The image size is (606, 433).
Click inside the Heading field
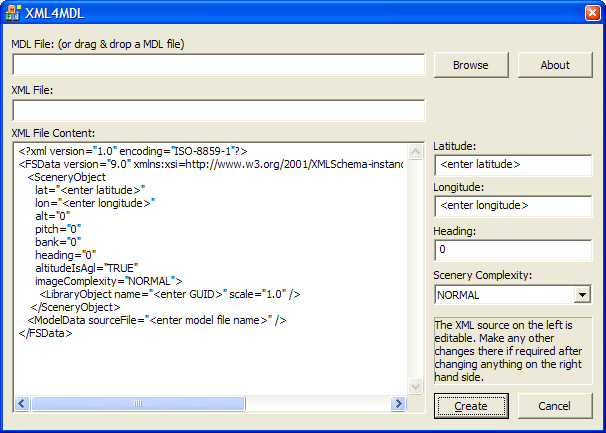click(513, 250)
